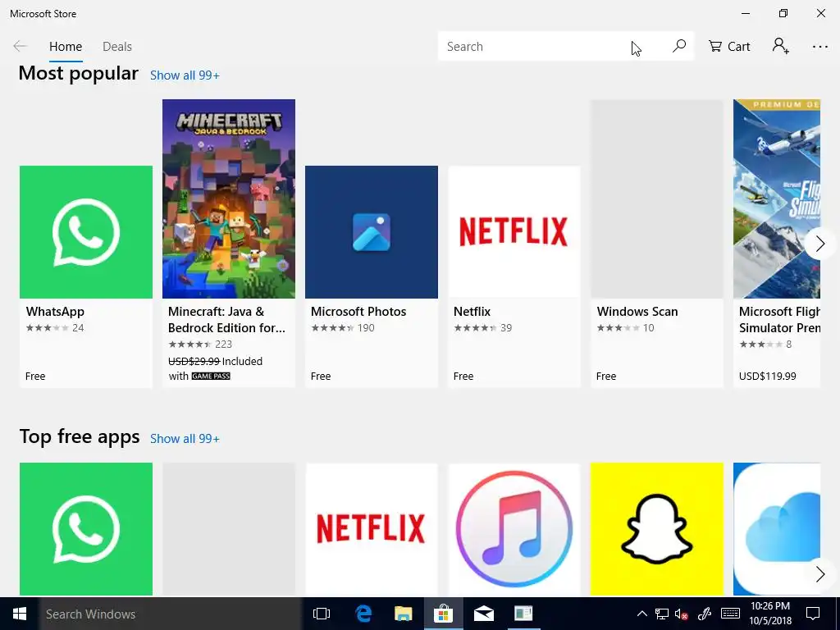840x630 pixels.
Task: Click the USD$119.99 price
Action: pyautogui.click(x=768, y=376)
